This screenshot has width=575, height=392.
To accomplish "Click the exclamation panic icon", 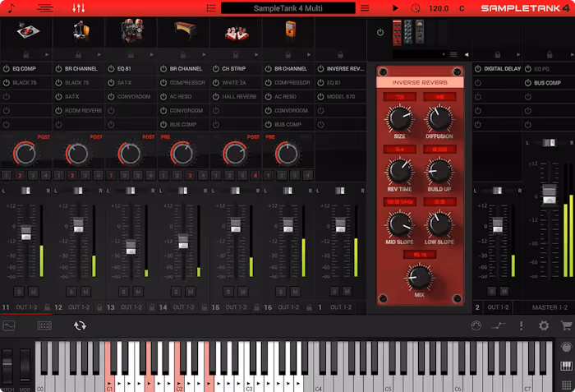I will coord(521,325).
